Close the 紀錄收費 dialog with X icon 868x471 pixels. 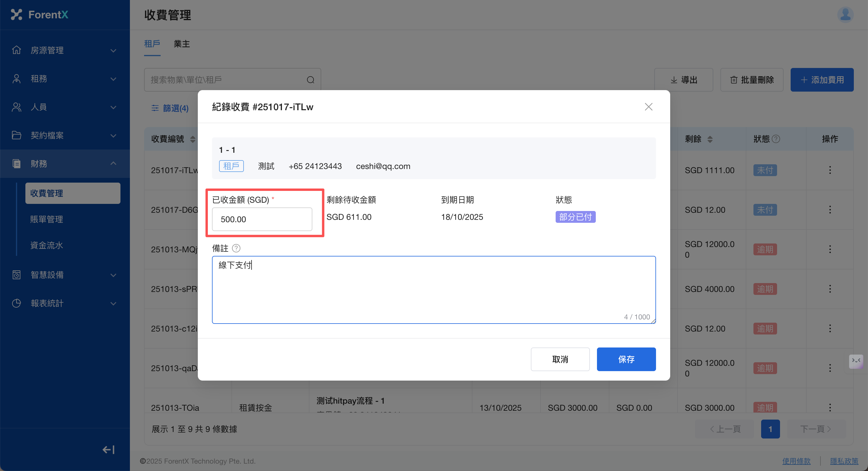[648, 107]
